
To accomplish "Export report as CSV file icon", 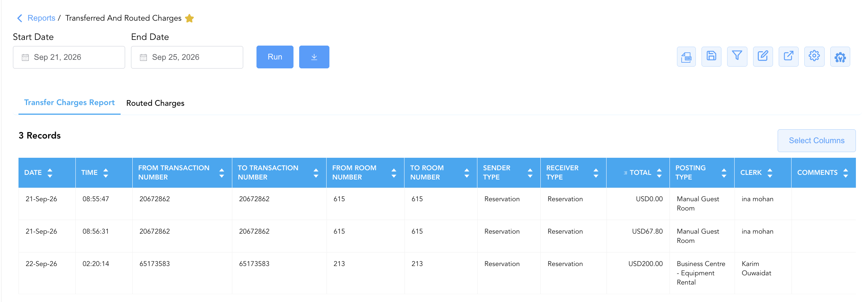I will coord(686,57).
